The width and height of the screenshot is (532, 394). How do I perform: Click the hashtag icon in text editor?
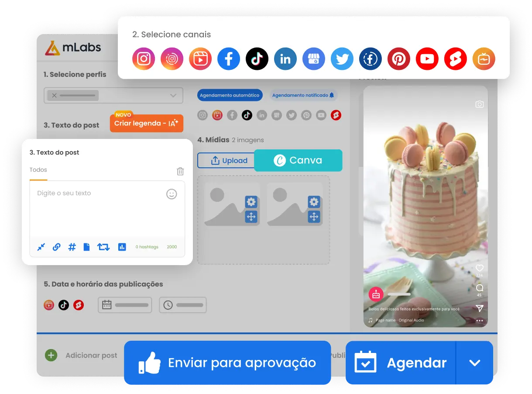coord(72,247)
